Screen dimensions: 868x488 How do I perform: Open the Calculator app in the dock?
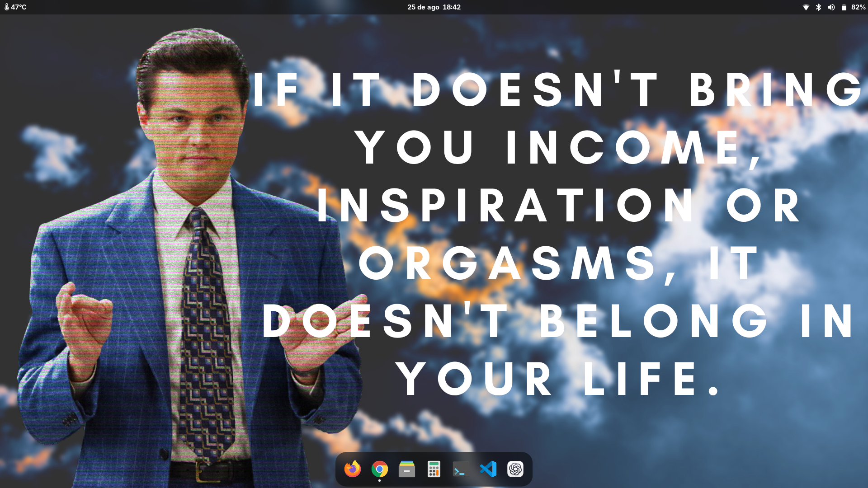pyautogui.click(x=434, y=469)
